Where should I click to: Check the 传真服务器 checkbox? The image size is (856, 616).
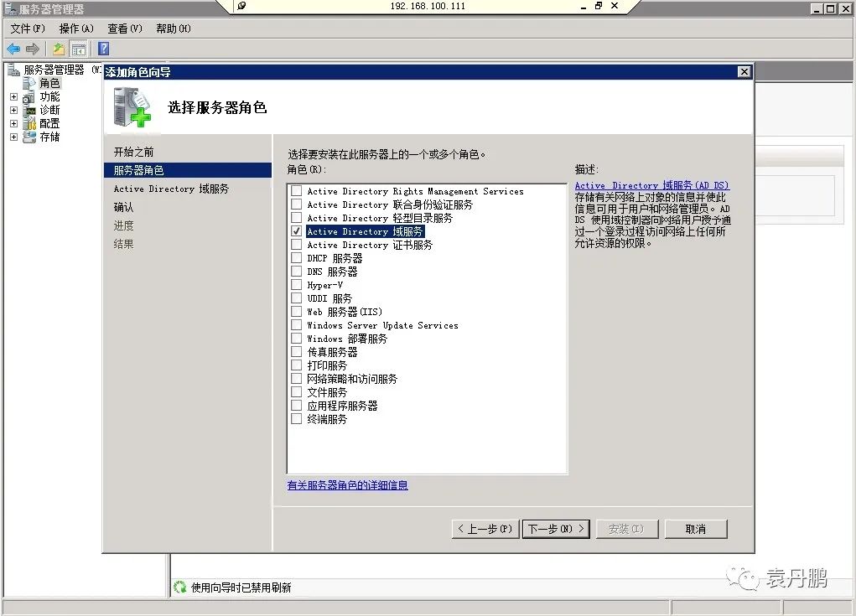(x=297, y=352)
